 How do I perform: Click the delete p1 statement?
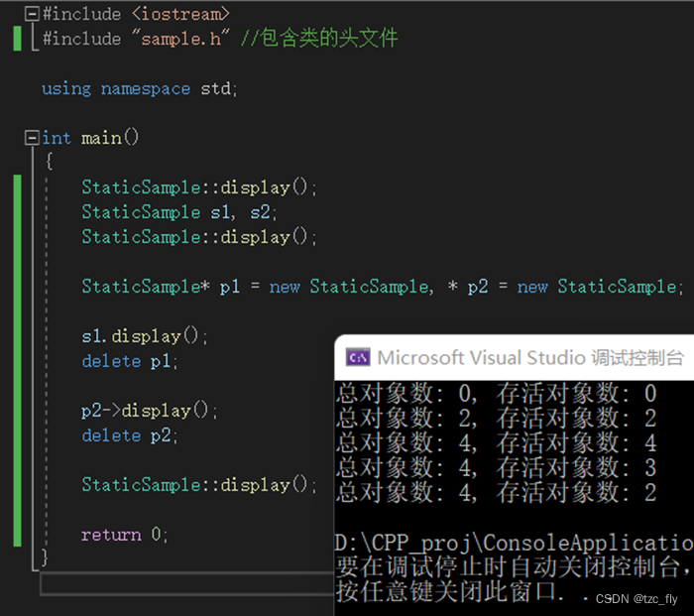pos(130,361)
